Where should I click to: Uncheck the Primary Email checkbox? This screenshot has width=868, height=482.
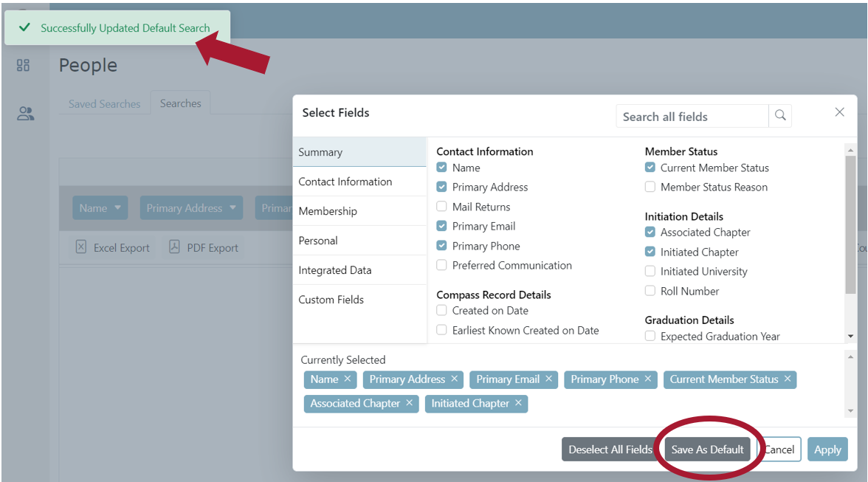[x=441, y=226]
